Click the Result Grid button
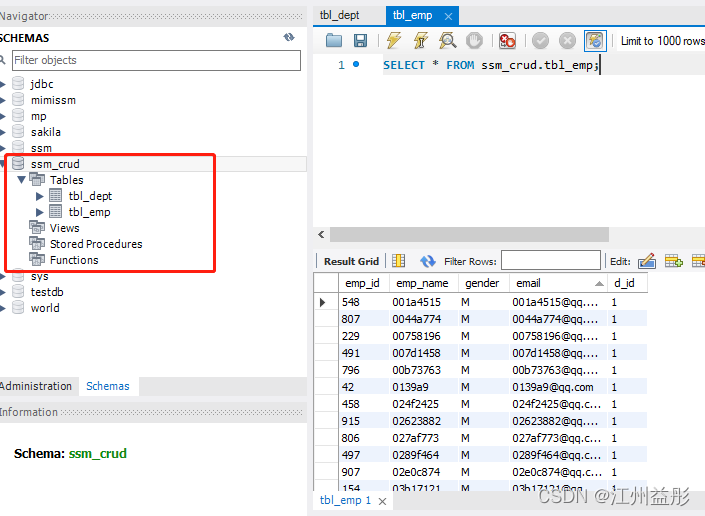Viewport: 705px width, 516px height. tap(351, 262)
